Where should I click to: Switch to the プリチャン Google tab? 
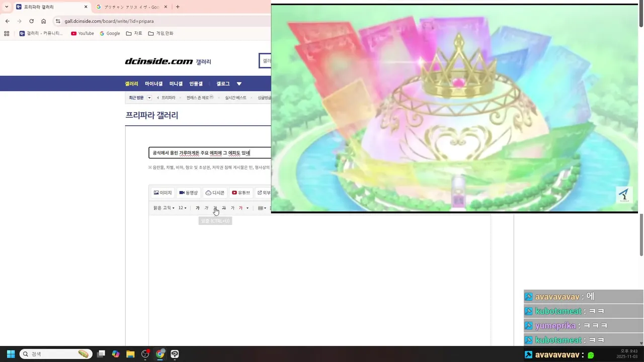[131, 7]
